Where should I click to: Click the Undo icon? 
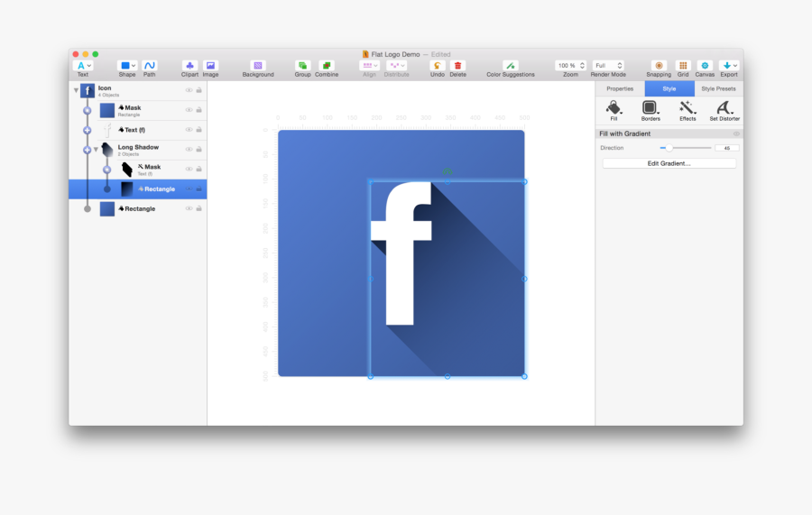tap(437, 66)
